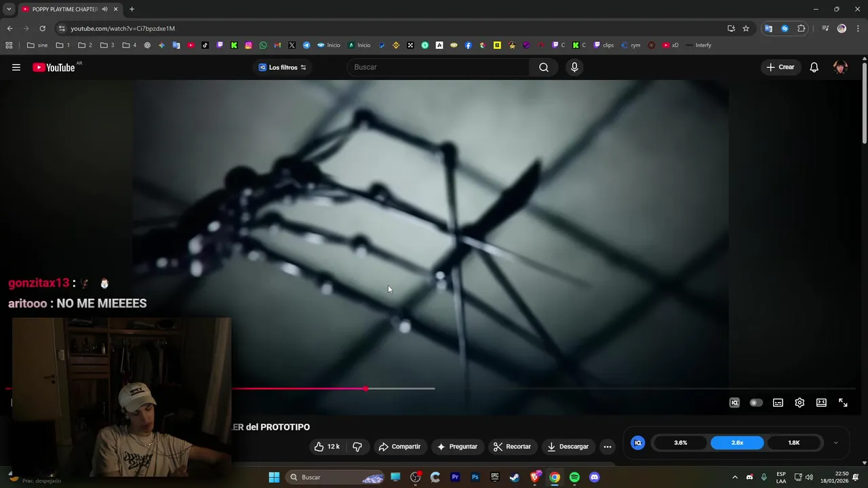Start voice search with the microphone
This screenshot has width=868, height=488.
pos(574,67)
